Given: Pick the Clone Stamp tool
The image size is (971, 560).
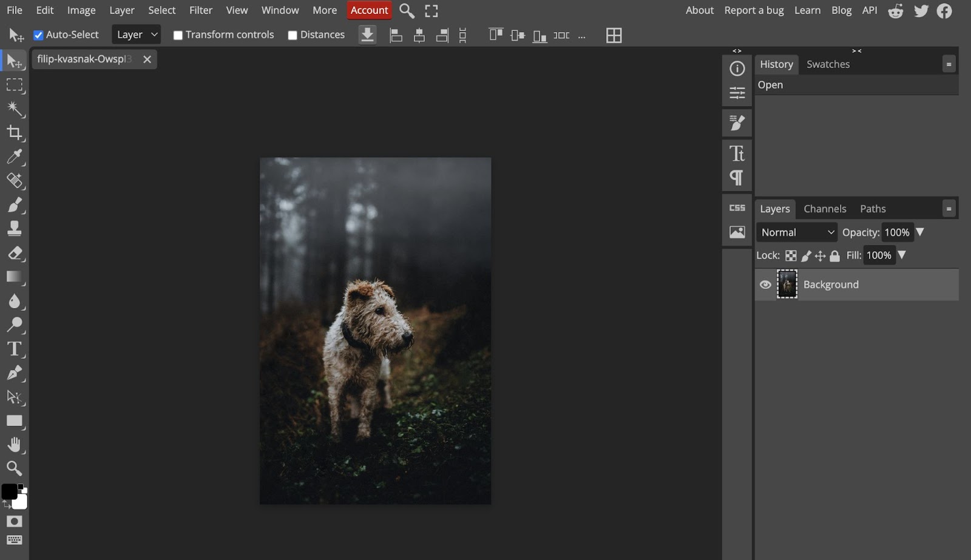Looking at the screenshot, I should 15,229.
